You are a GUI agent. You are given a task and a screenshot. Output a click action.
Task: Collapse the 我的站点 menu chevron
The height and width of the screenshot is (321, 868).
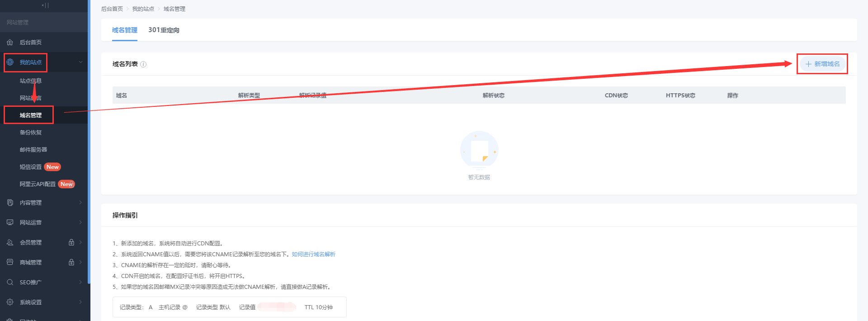[80, 62]
